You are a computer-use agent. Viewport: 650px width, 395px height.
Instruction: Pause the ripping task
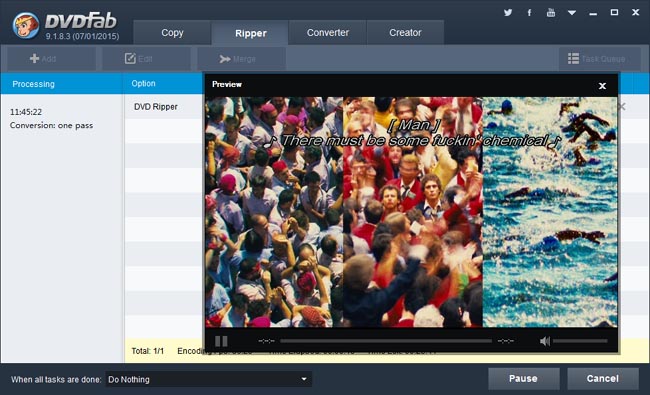(x=523, y=378)
